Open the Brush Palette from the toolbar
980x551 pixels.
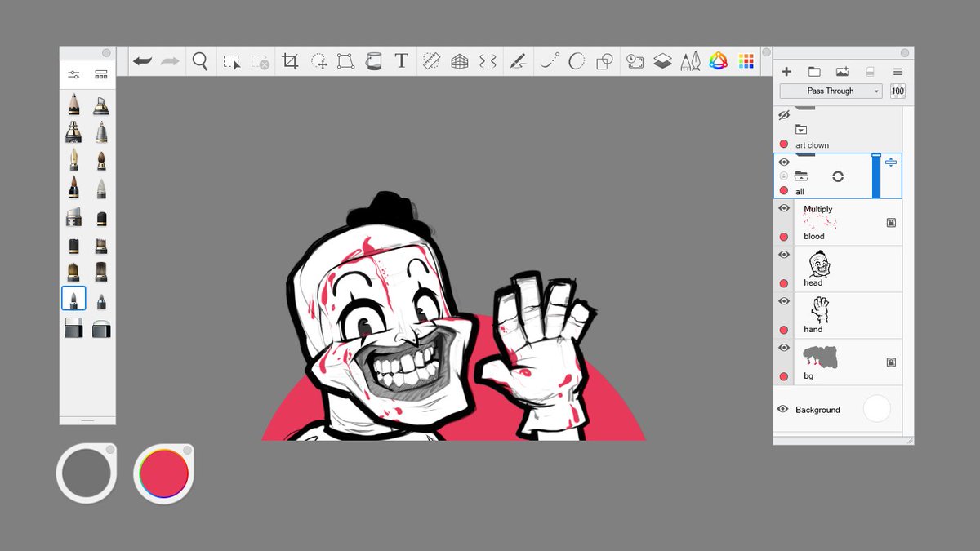[690, 61]
